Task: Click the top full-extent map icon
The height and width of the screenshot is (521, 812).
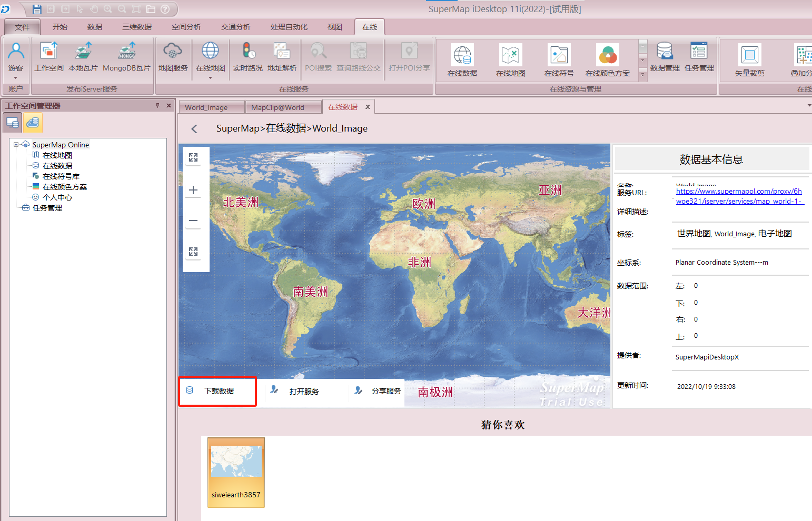Action: (x=193, y=157)
